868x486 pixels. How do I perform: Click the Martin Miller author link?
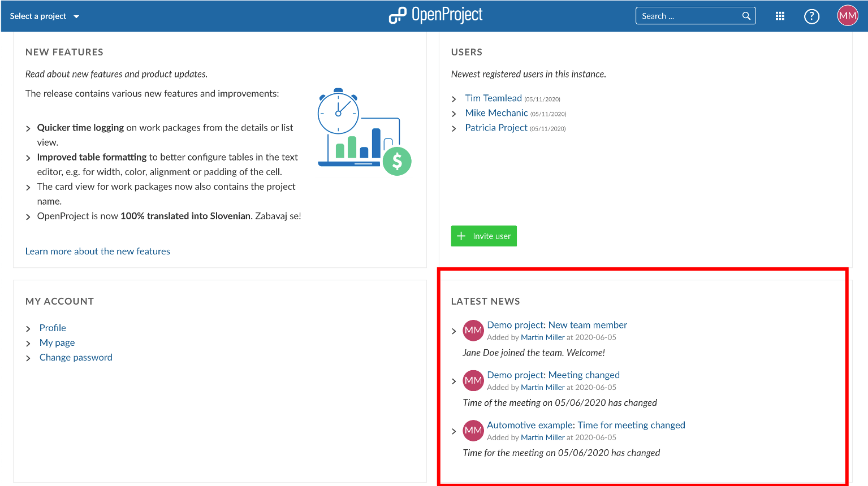coord(542,337)
